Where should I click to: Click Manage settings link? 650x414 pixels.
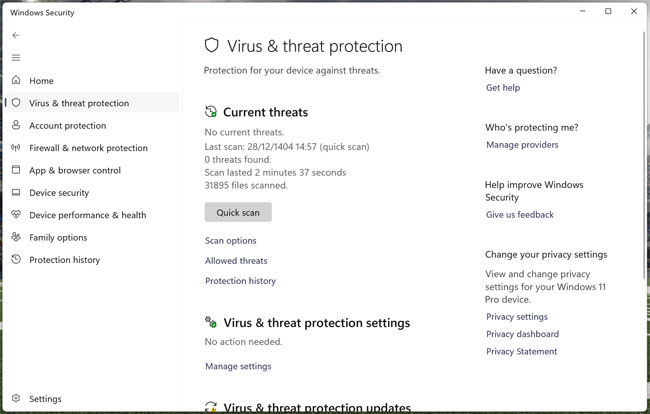238,366
